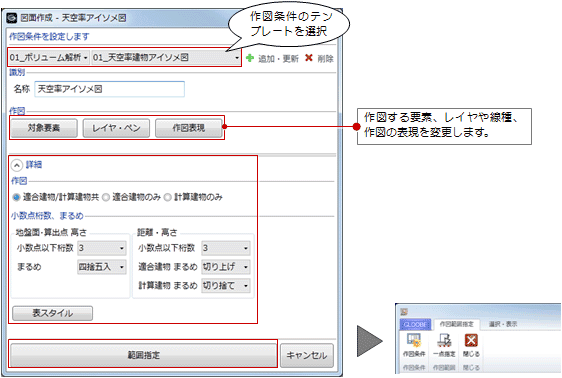Click the キャンセル button
Image resolution: width=562 pixels, height=378 pixels.
click(x=307, y=355)
